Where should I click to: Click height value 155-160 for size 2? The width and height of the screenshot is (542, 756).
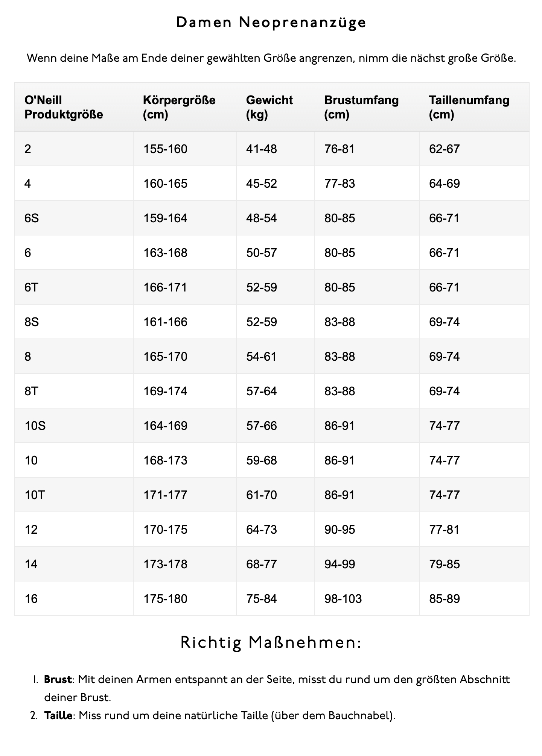click(165, 149)
